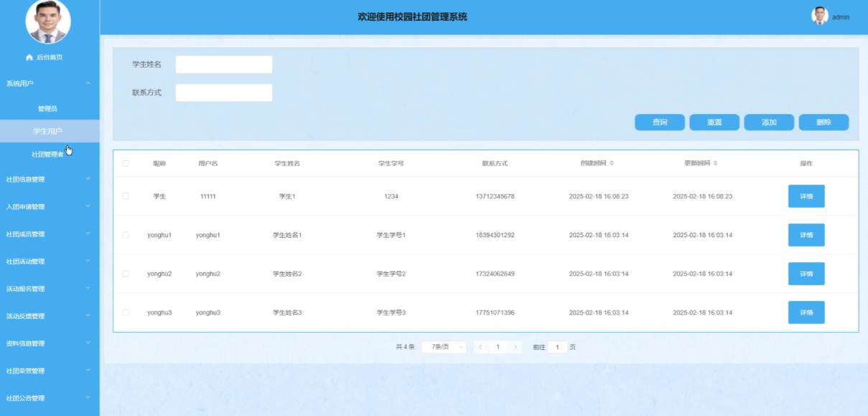Viewport: 868px width, 416px height.
Task: Expand the 社团公告管理 sidebar menu
Action: pos(50,397)
